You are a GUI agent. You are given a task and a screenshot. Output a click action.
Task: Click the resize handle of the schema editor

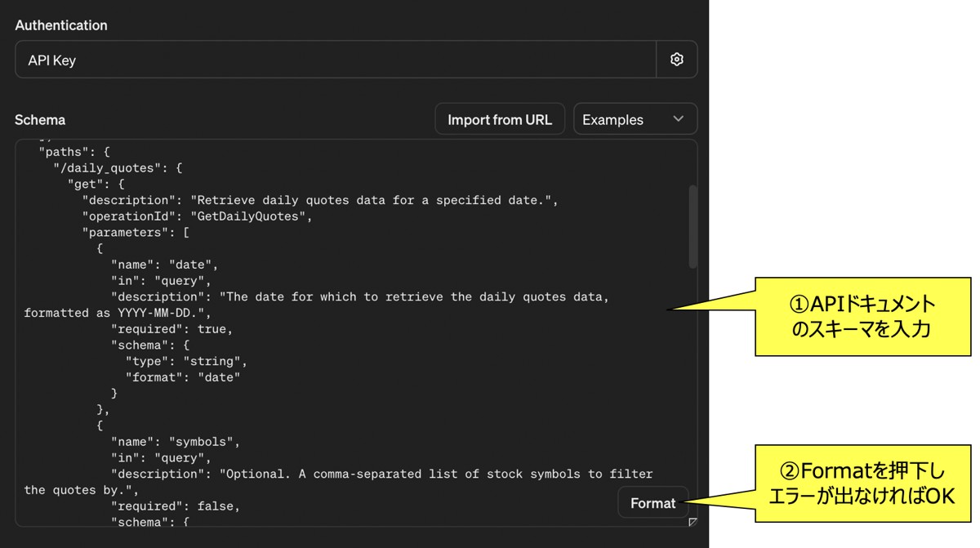point(693,522)
